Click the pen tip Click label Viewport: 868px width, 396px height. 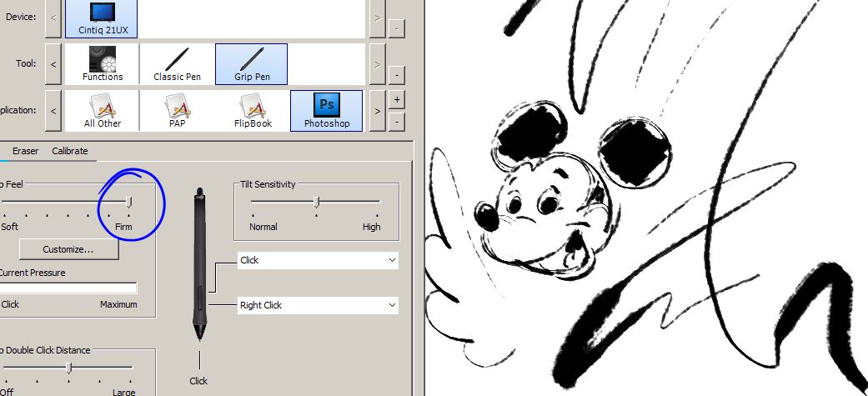[198, 380]
